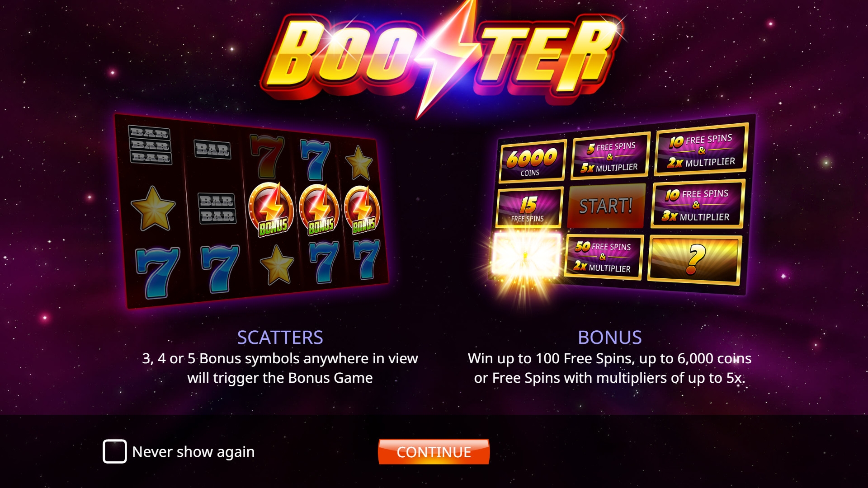Click the orange CONTINUE button

coord(434,452)
